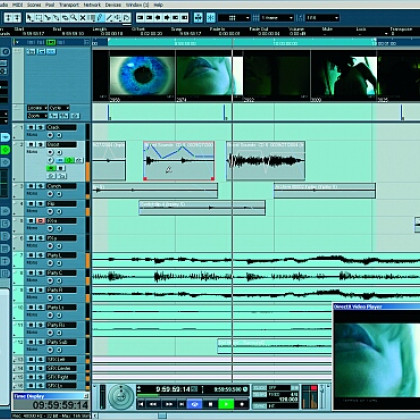Open the Help menu
Screen dimensions: 420x420
pos(159,5)
